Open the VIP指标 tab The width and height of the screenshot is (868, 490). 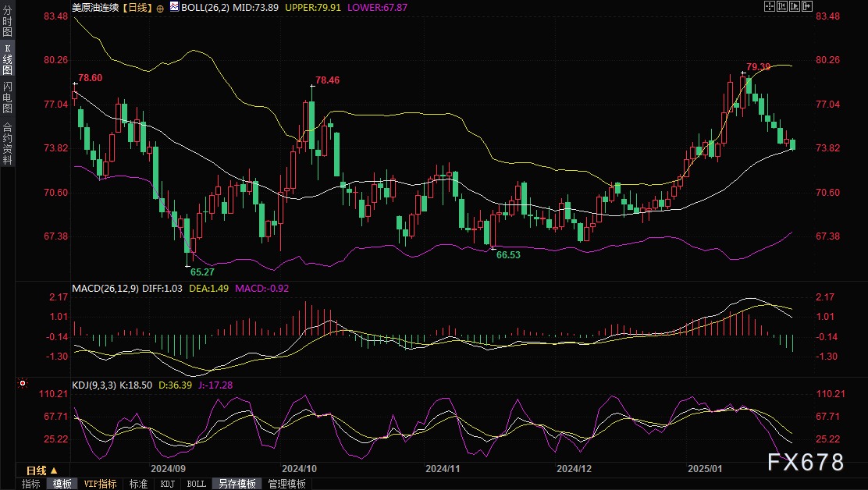pos(100,484)
